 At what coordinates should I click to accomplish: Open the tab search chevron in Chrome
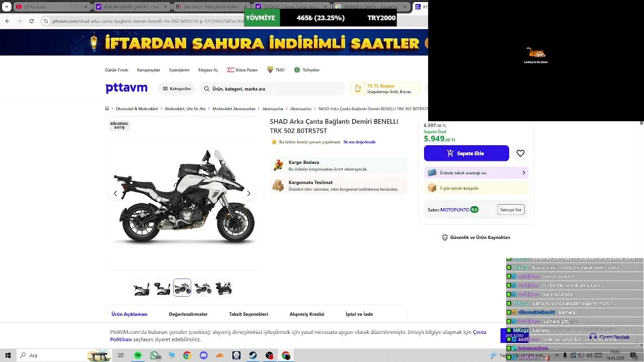[x=7, y=7]
